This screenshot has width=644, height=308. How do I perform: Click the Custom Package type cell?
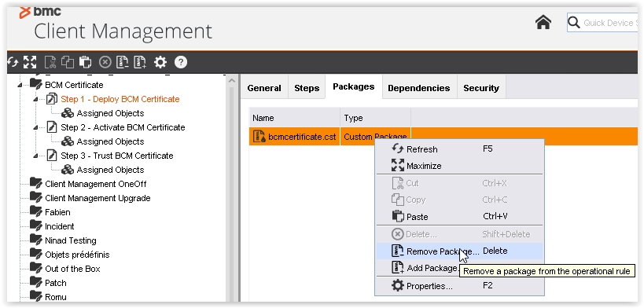click(375, 137)
